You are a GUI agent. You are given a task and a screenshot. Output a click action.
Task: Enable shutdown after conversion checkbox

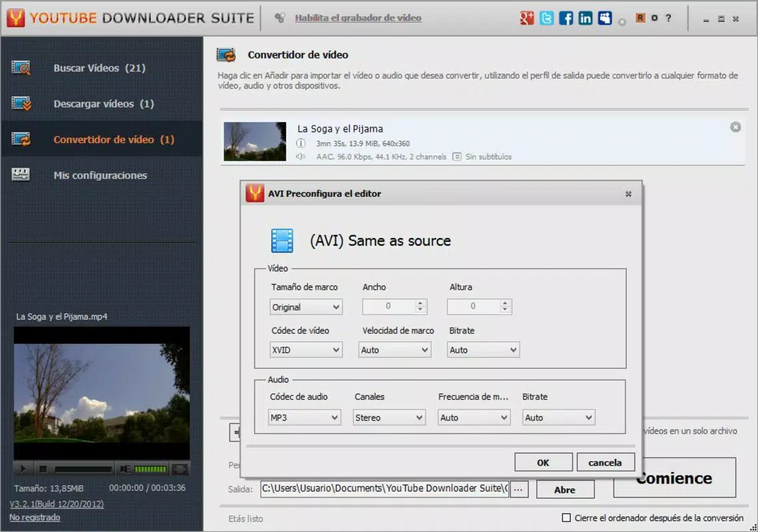click(566, 517)
